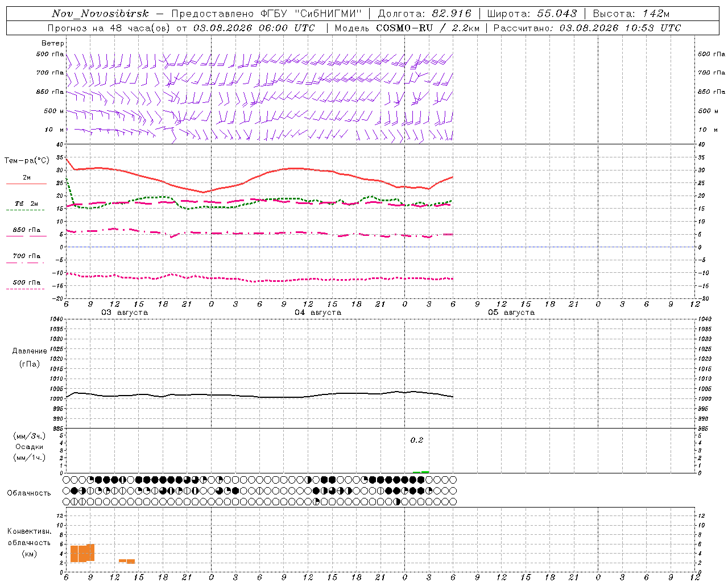This screenshot has height=582, width=728.
Task: Click the orange convective cloud bar near 9h
Action: 90,553
